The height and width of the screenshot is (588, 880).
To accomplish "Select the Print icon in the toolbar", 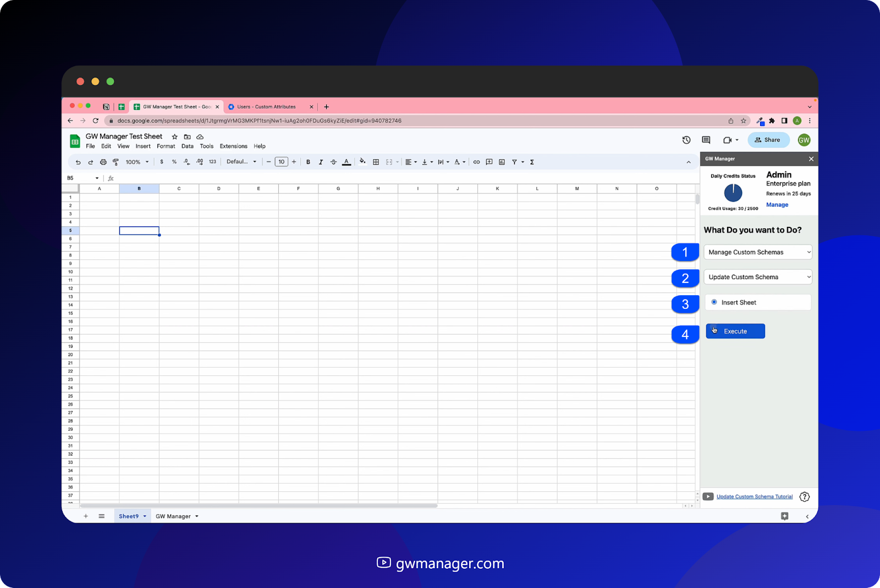I will (103, 162).
